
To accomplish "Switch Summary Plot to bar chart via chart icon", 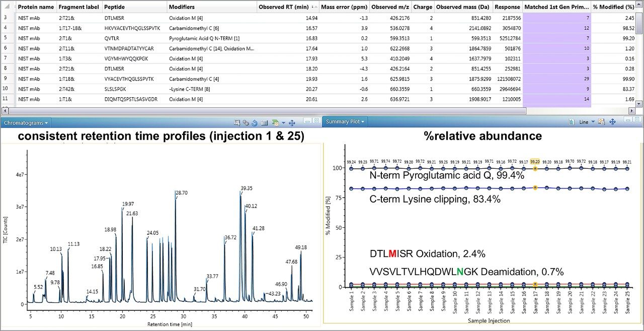I will tap(572, 122).
